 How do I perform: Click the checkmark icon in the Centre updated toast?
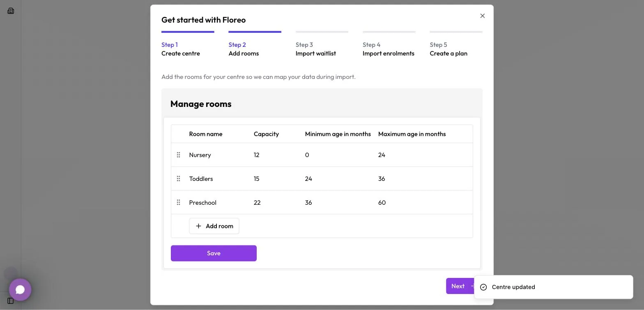pos(483,287)
